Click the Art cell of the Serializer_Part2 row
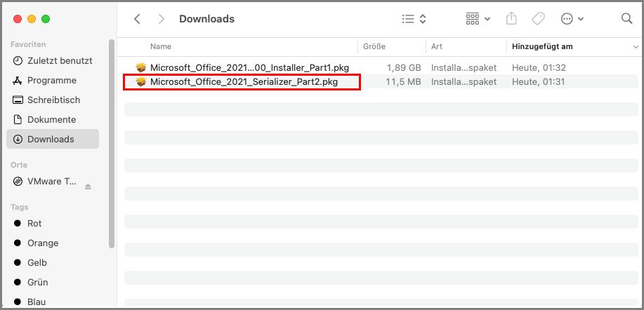The image size is (644, 310). tap(464, 82)
